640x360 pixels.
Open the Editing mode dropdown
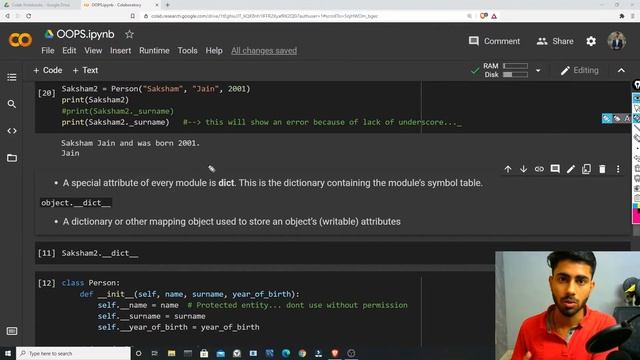580,70
